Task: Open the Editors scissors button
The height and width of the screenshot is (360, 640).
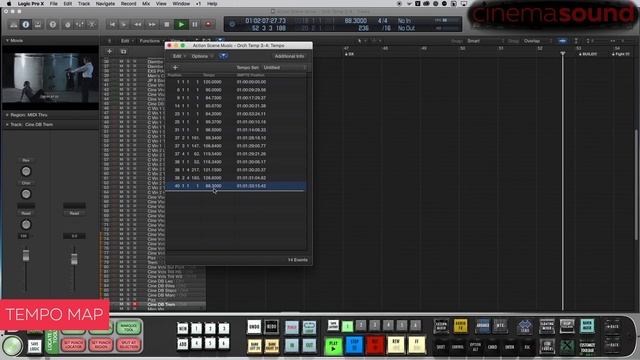Action: click(x=92, y=24)
